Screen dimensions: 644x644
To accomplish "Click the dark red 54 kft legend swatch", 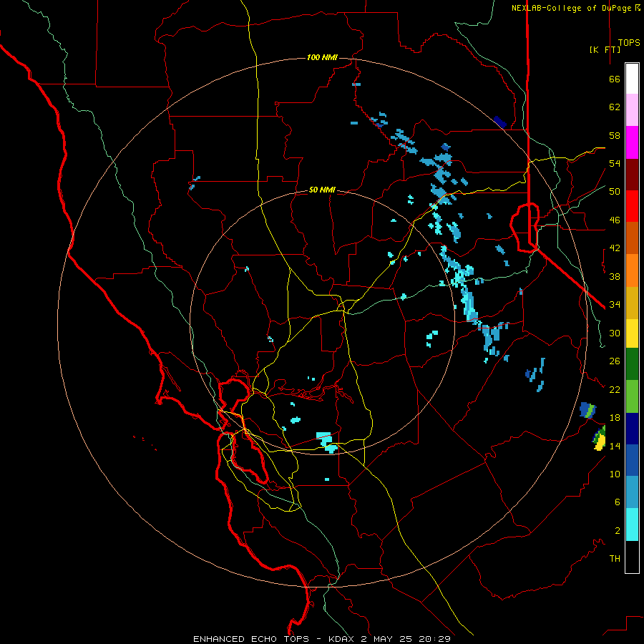I will tap(632, 175).
